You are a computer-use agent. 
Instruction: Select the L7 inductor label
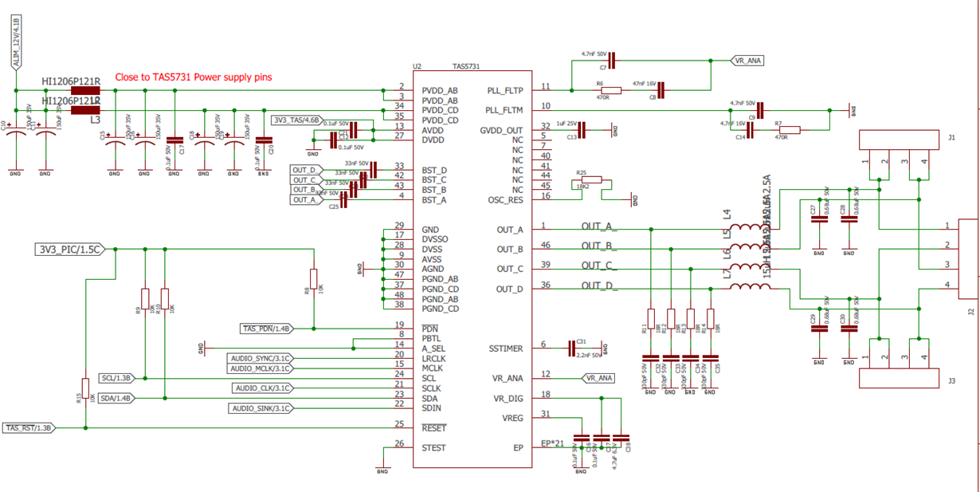pos(726,274)
